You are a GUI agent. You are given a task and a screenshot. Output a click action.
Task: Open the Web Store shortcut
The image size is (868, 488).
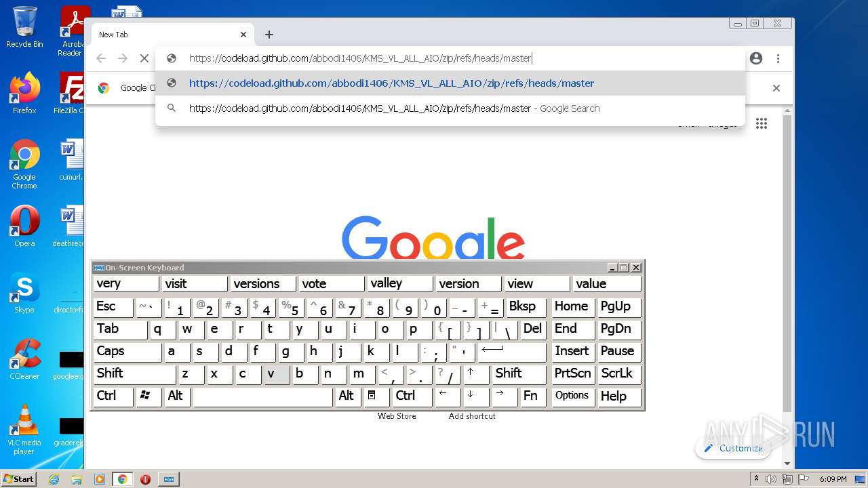point(397,416)
